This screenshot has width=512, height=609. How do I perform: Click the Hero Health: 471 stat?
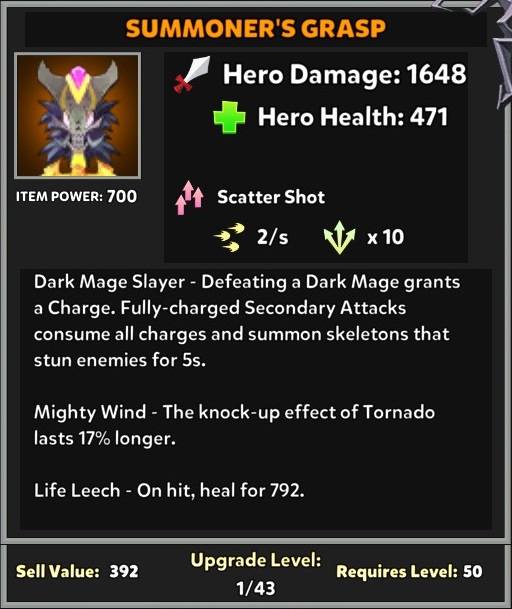click(x=353, y=117)
